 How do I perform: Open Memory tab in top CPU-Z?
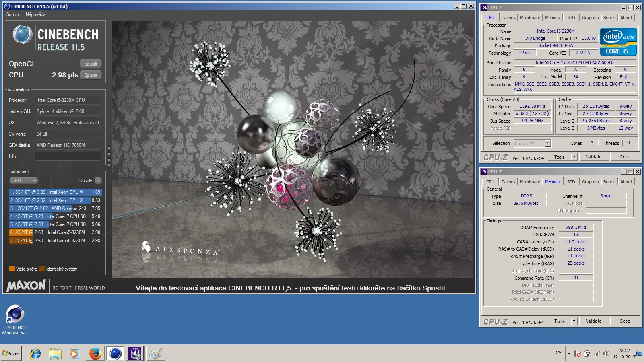553,18
